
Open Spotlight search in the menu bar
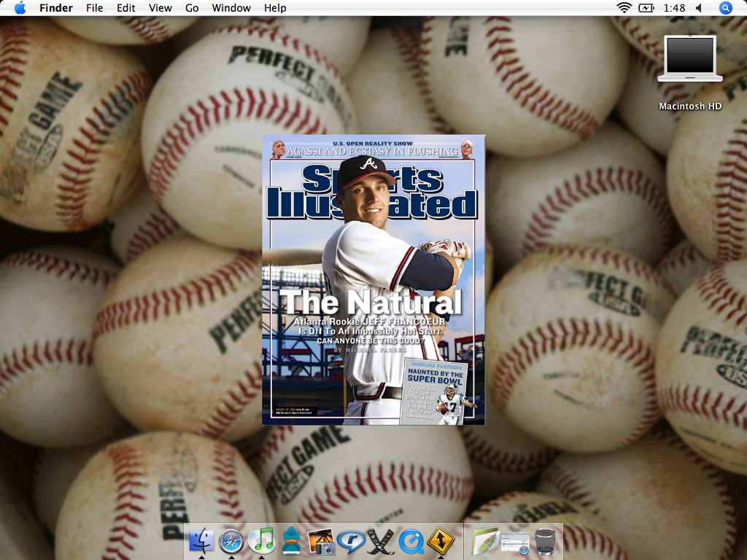click(725, 8)
